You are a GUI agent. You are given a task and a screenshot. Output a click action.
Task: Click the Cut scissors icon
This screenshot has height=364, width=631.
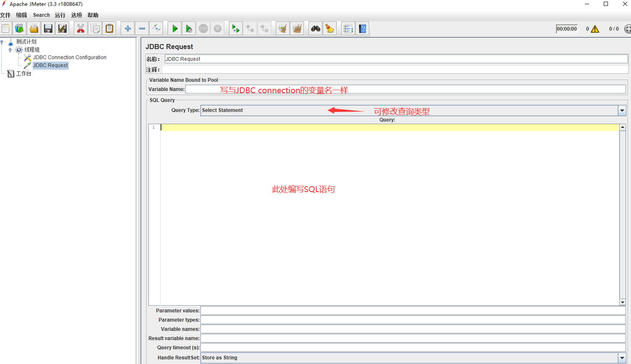pos(80,29)
